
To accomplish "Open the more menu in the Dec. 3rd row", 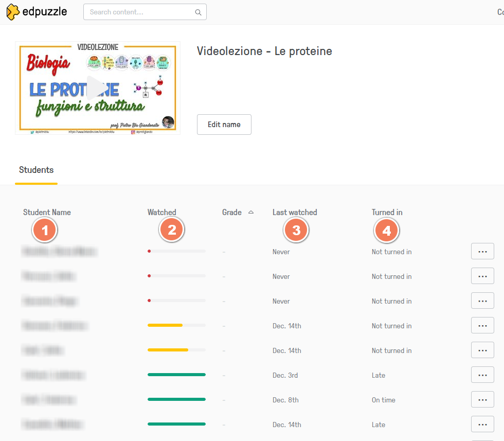I will tap(482, 375).
